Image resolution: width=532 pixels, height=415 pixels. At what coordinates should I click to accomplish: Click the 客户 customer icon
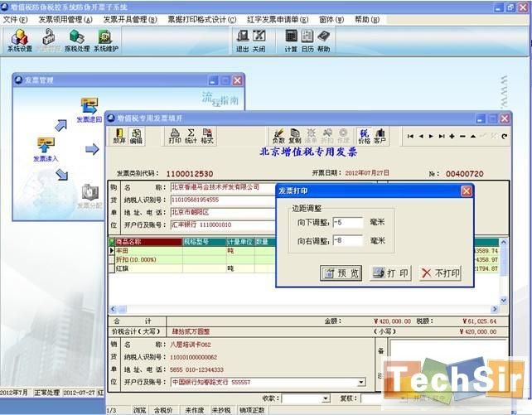click(380, 136)
